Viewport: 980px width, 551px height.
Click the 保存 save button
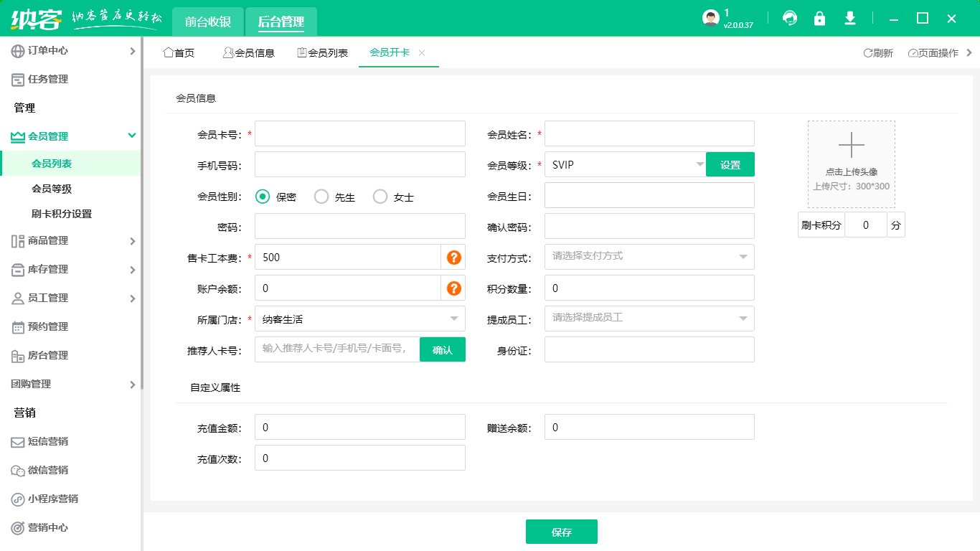click(561, 532)
